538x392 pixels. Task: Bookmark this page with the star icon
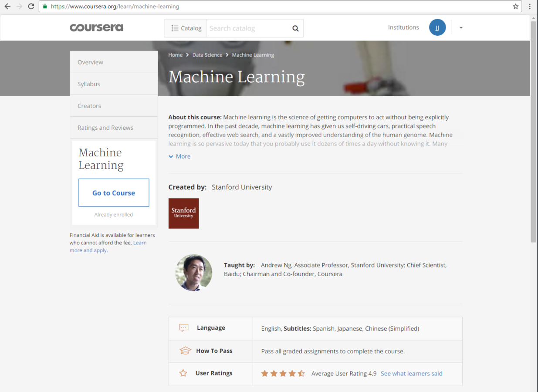[516, 7]
